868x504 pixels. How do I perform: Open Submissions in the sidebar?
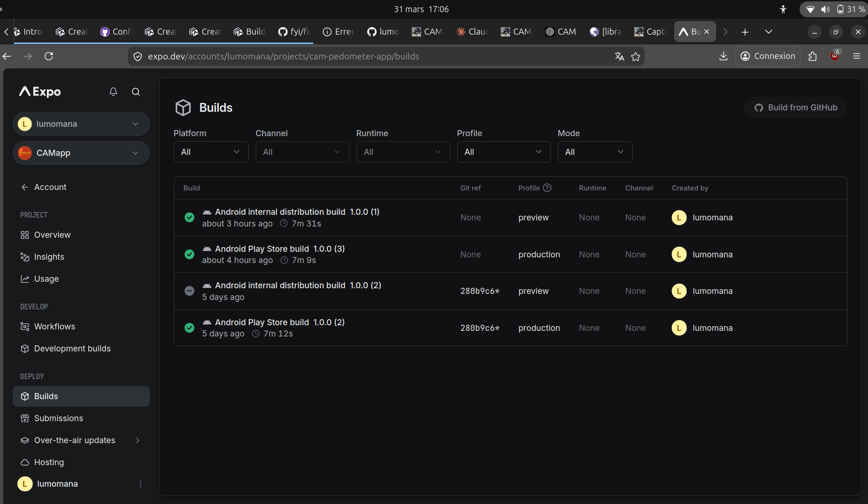pyautogui.click(x=59, y=418)
